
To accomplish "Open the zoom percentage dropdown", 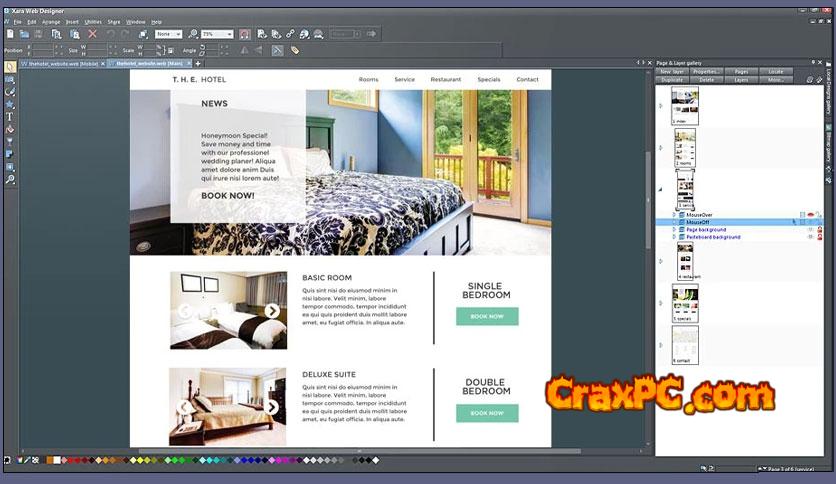I will coord(230,34).
